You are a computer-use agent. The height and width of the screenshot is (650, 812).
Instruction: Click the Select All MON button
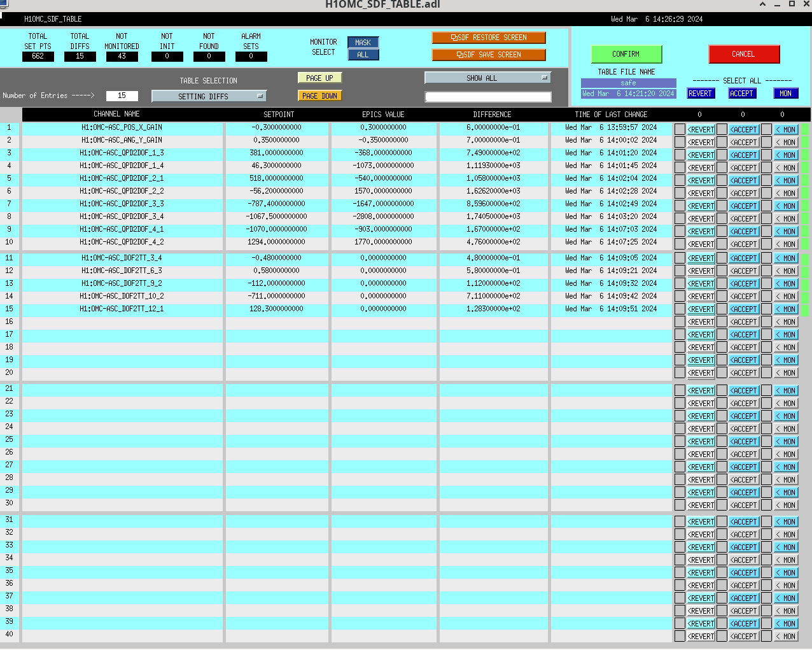click(785, 94)
